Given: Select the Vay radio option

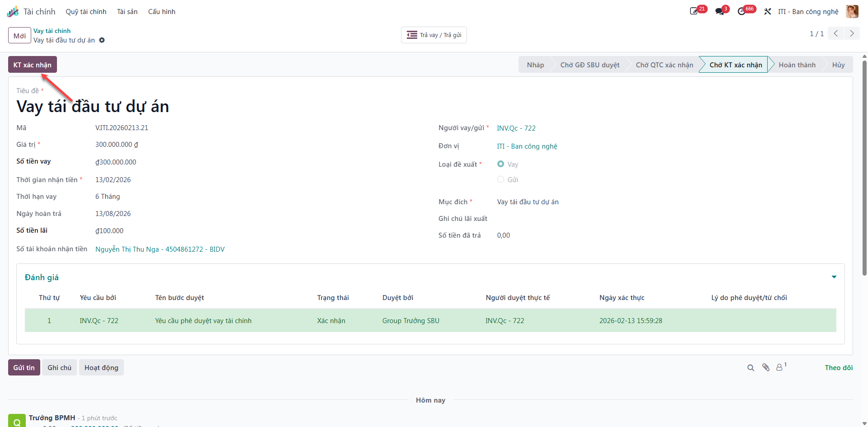Looking at the screenshot, I should pyautogui.click(x=500, y=164).
